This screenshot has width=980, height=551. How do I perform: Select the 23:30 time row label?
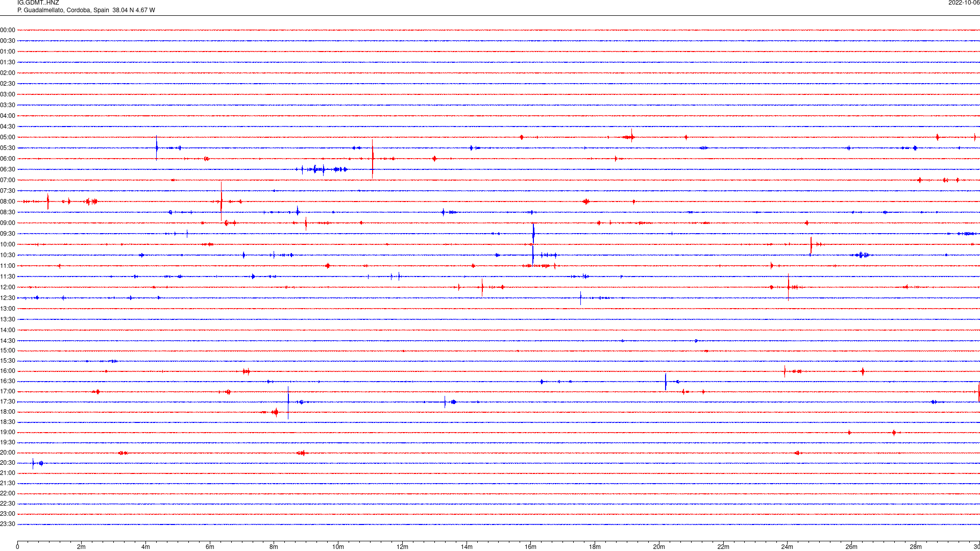8,524
